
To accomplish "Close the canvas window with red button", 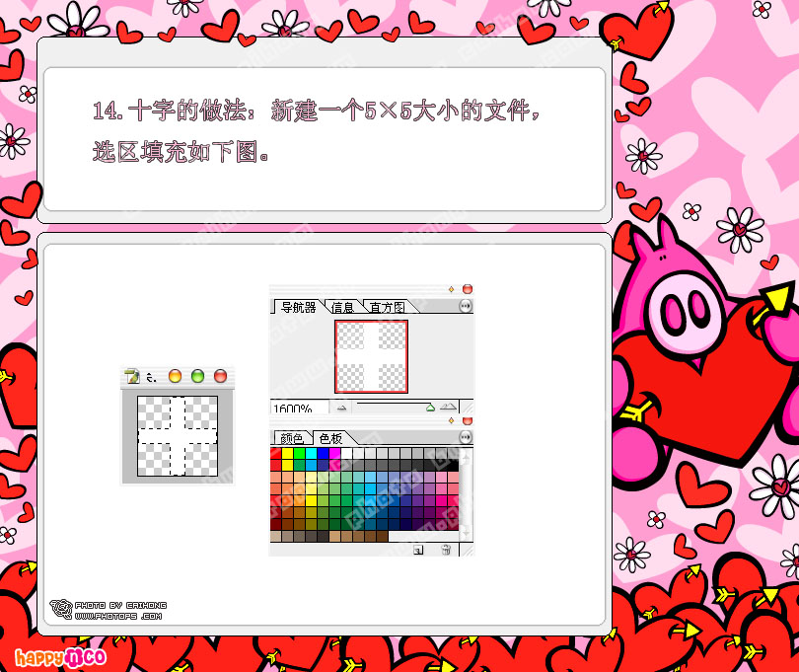I will click(220, 376).
